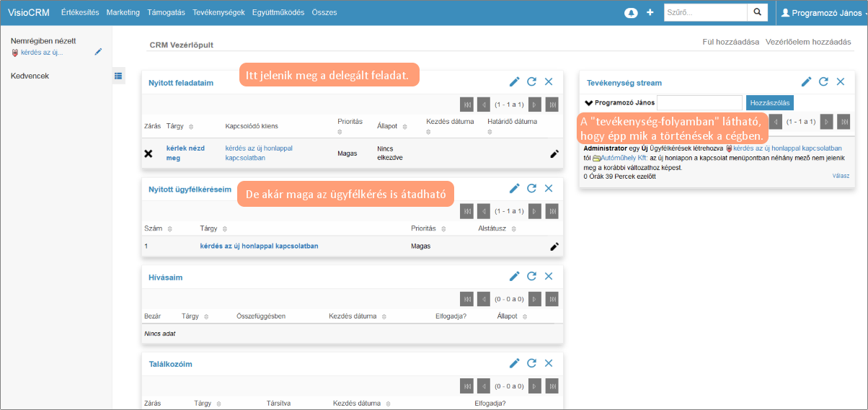Edit the Nyitott feladataim panel with pencil icon
Image resolution: width=868 pixels, height=410 pixels.
click(514, 82)
